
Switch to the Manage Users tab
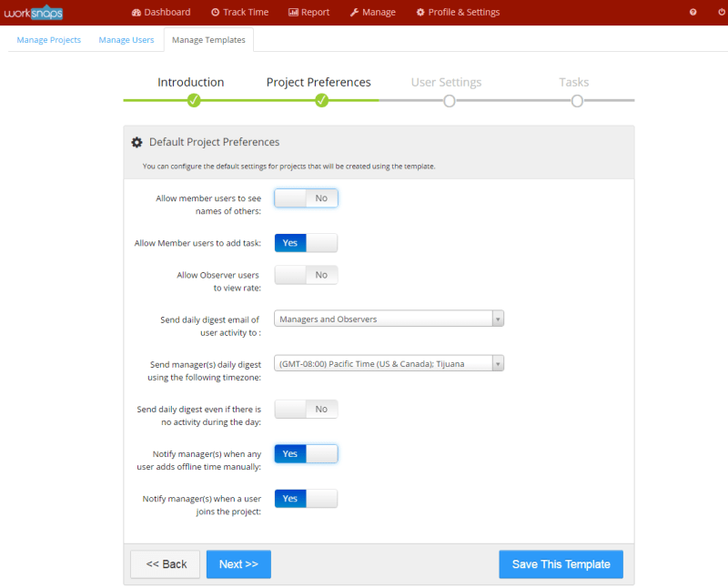click(x=126, y=40)
